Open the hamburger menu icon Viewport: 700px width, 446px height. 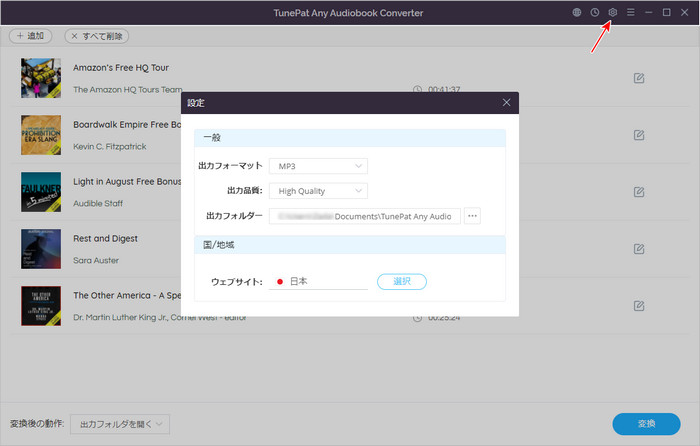click(x=630, y=13)
